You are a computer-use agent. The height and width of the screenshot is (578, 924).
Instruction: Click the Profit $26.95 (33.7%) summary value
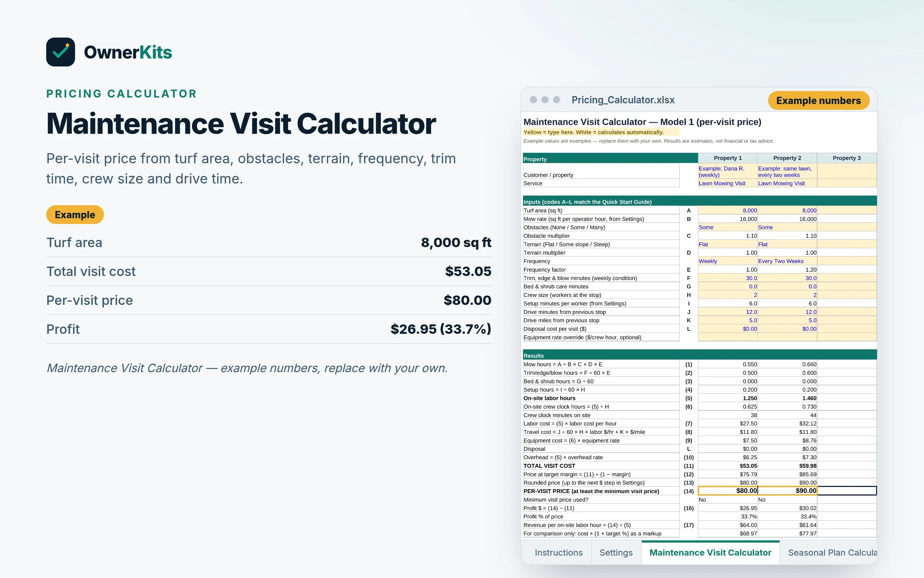pos(441,329)
